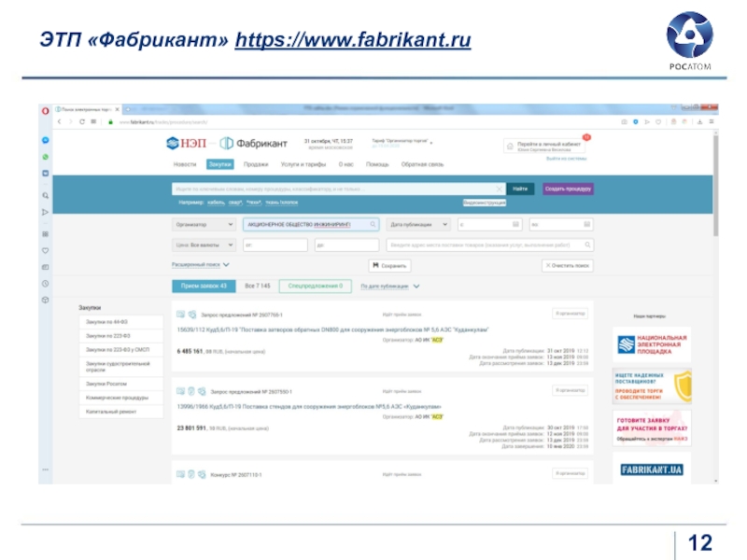Open WhatsApp in Opera sidebar
Viewport: 747px width, 560px height.
click(45, 157)
